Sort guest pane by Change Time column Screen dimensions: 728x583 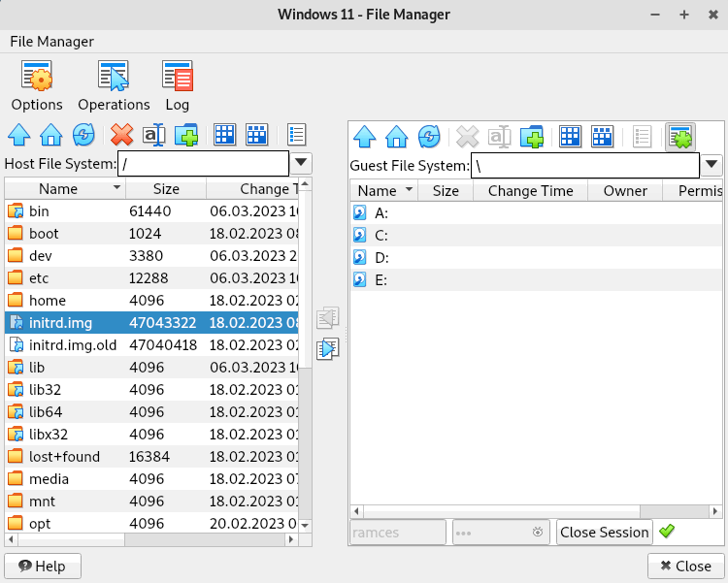pos(531,191)
